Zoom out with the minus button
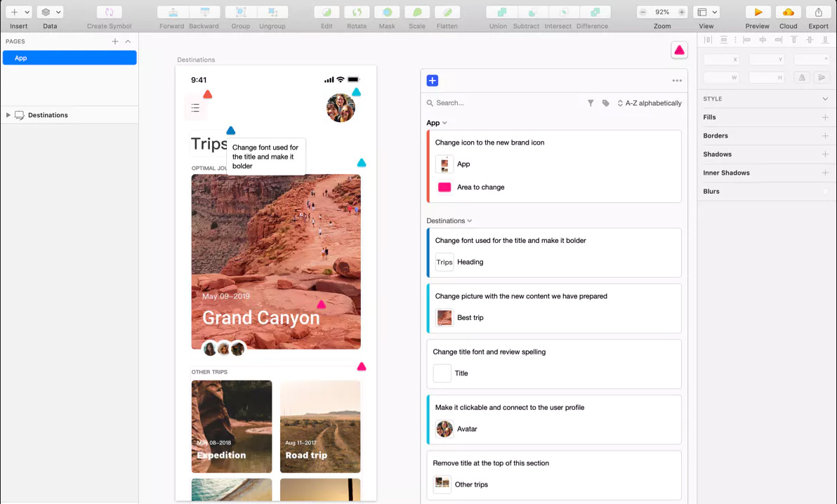837x504 pixels. point(643,12)
